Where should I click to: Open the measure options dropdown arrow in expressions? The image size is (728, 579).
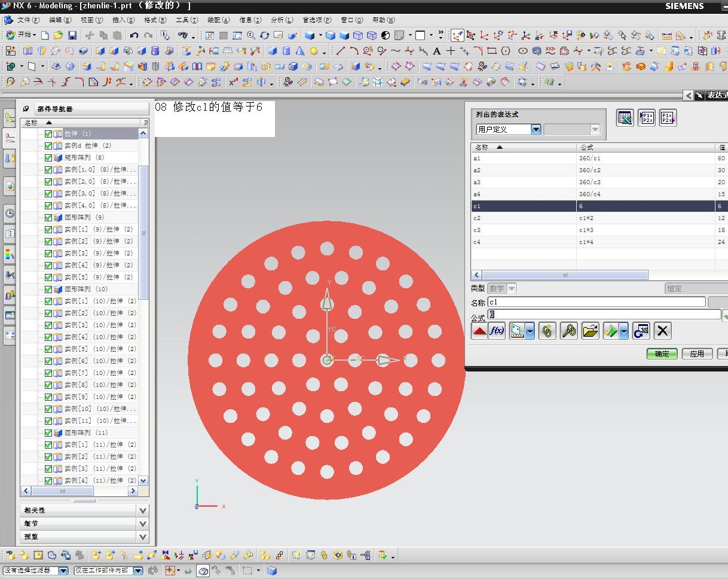[530, 331]
